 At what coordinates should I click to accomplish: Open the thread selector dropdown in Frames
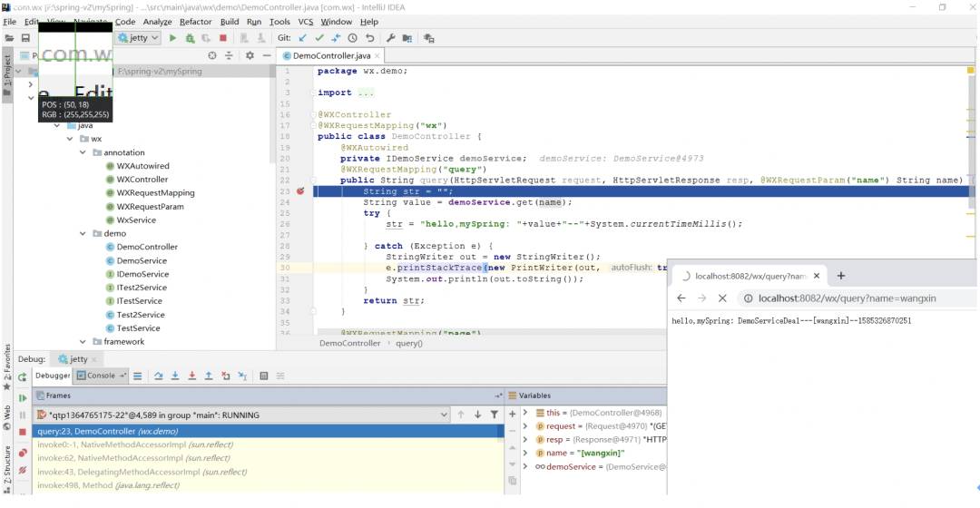click(x=443, y=415)
